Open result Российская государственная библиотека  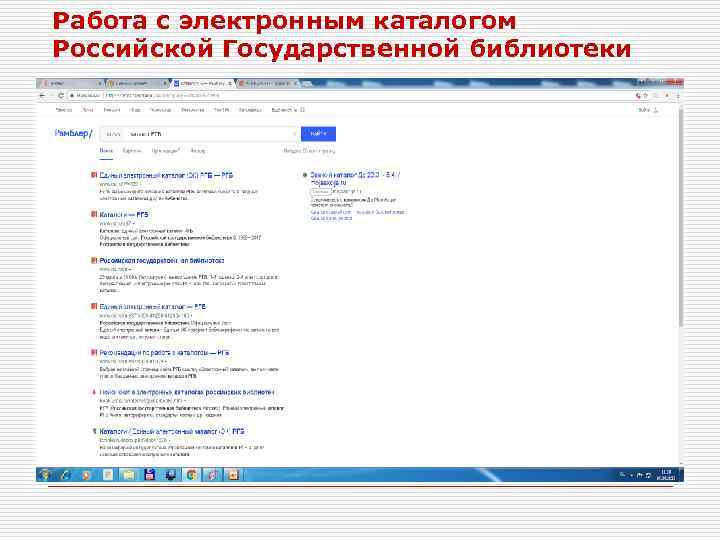(162, 260)
